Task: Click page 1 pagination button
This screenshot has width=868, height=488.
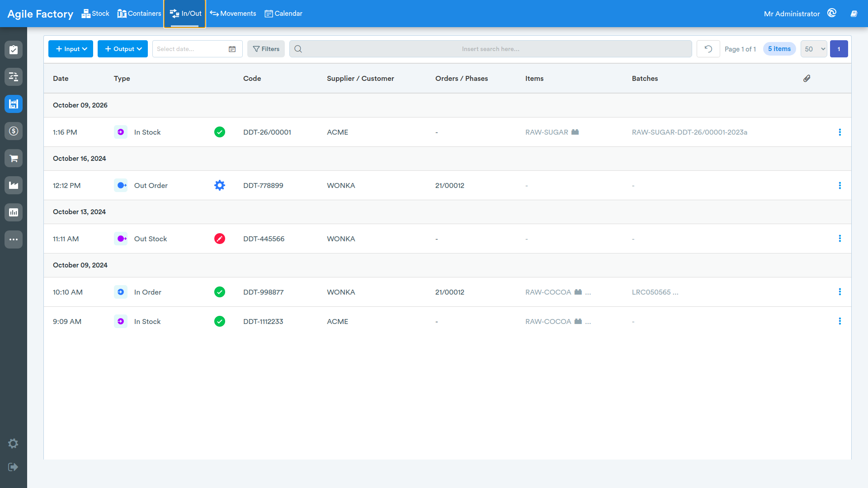Action: [x=839, y=49]
